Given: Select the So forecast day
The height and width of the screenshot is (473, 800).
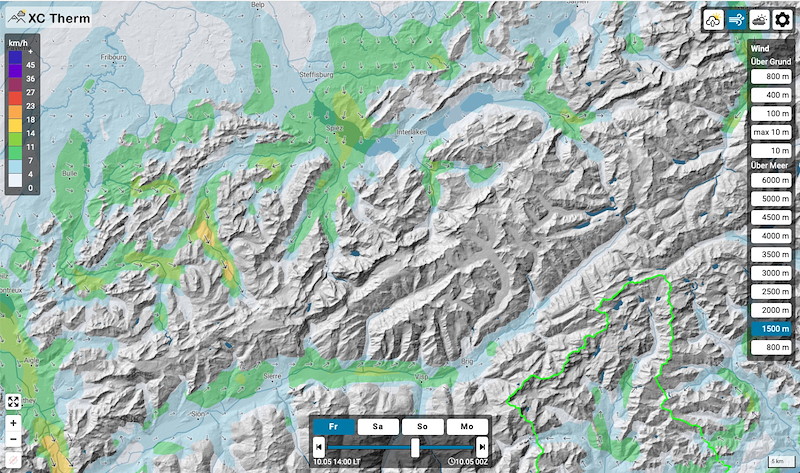Looking at the screenshot, I should (x=422, y=426).
